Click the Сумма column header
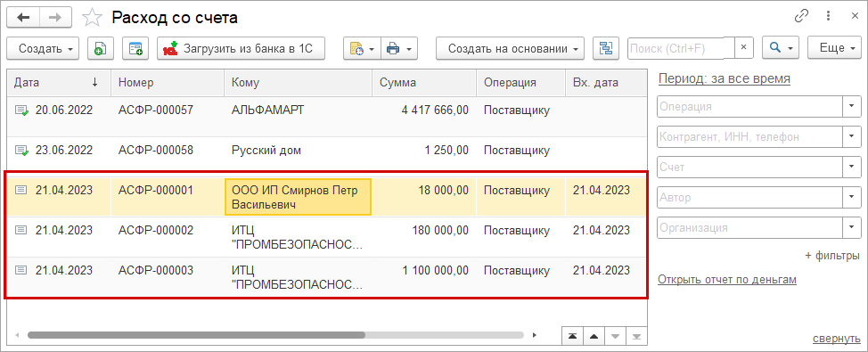Image resolution: width=868 pixels, height=352 pixels. point(424,83)
